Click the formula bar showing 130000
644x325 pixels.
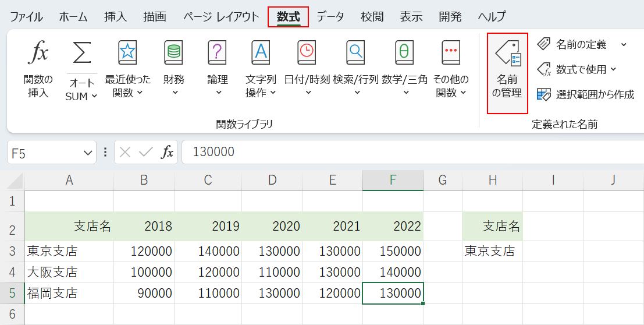(x=407, y=153)
